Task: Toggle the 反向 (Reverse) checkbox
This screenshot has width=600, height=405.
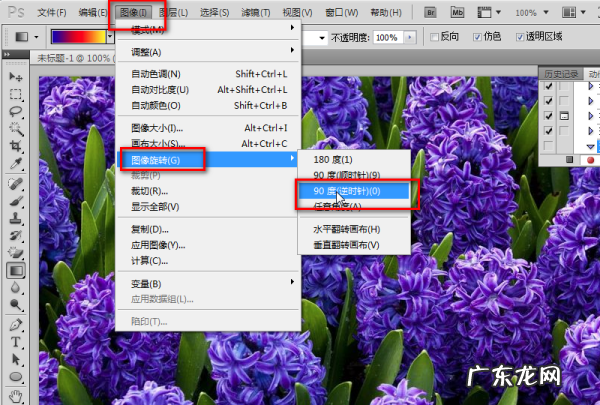Action: pyautogui.click(x=434, y=37)
